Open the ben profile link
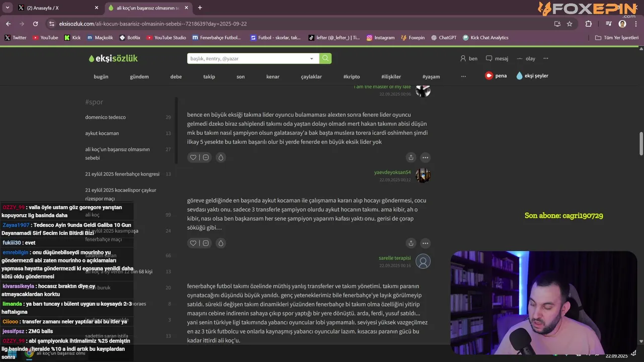 coord(468,58)
